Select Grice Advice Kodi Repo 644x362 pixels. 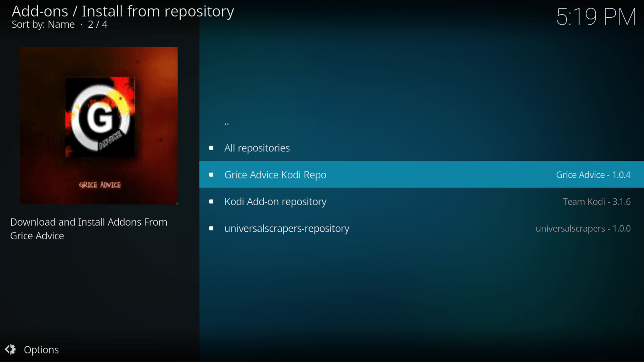[x=421, y=175]
